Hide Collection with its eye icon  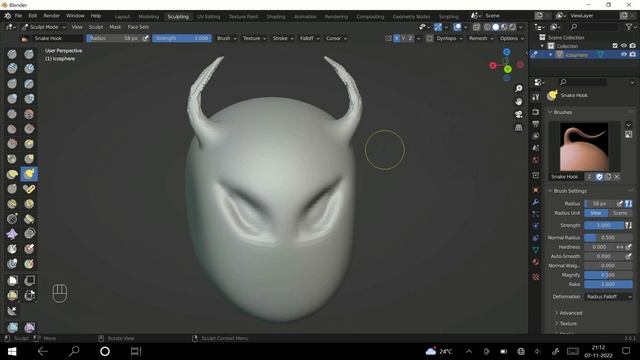point(624,46)
